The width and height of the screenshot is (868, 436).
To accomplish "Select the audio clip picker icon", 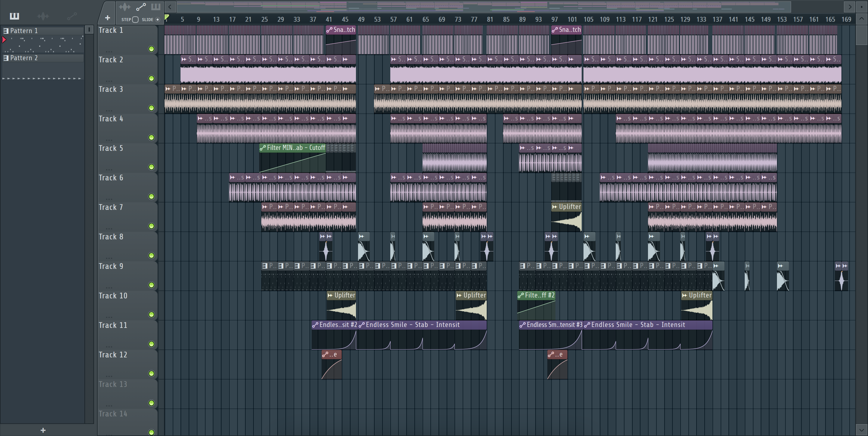I will tap(43, 16).
